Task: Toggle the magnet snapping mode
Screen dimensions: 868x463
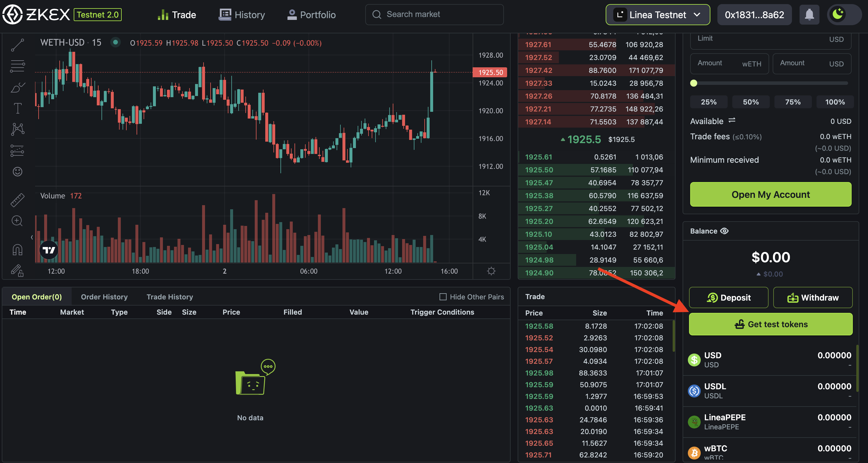Action: point(18,250)
